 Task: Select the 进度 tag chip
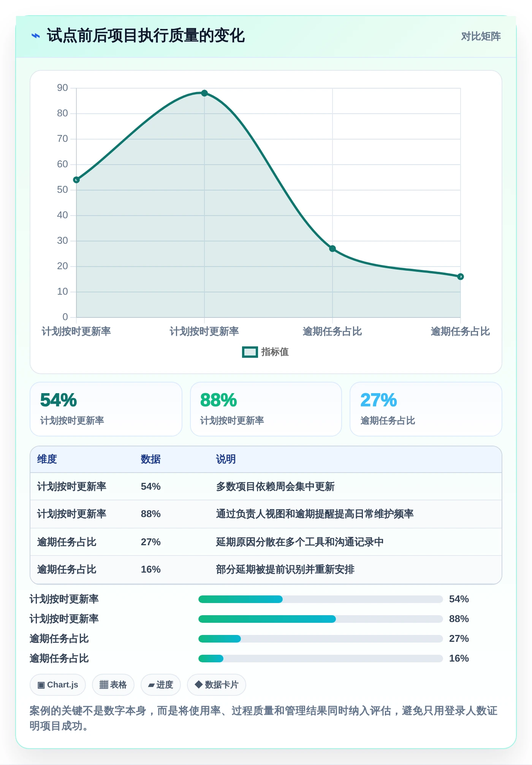click(x=161, y=685)
